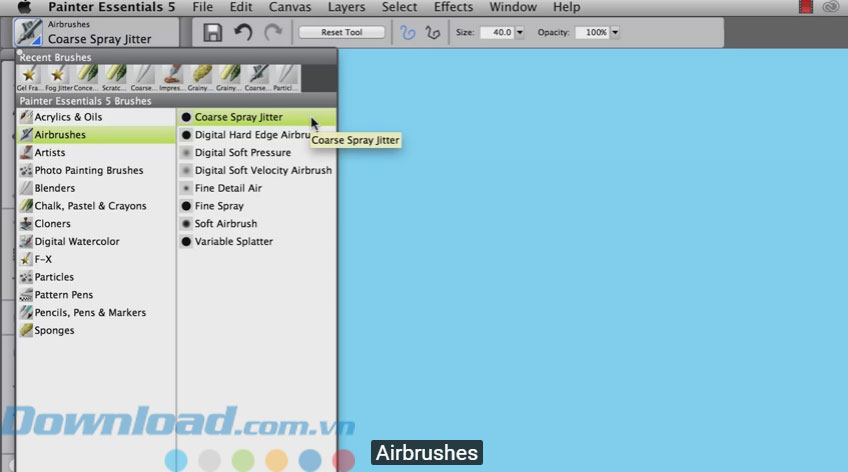Select the F-X brush category

tap(96, 260)
